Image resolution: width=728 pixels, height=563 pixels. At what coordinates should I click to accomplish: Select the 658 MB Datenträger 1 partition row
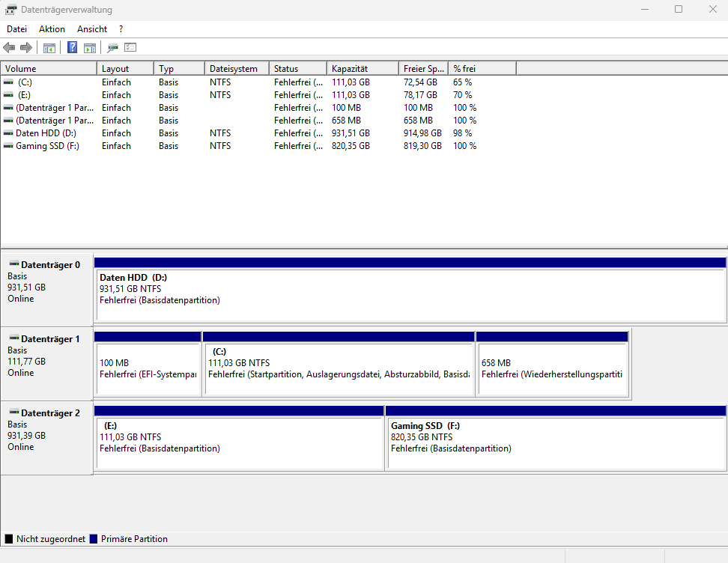pos(258,121)
